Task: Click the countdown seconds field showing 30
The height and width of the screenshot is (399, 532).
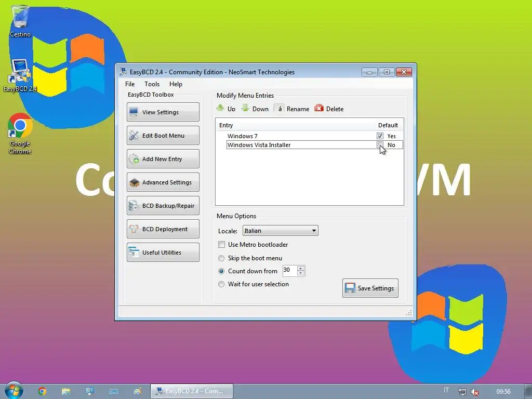Action: click(289, 270)
